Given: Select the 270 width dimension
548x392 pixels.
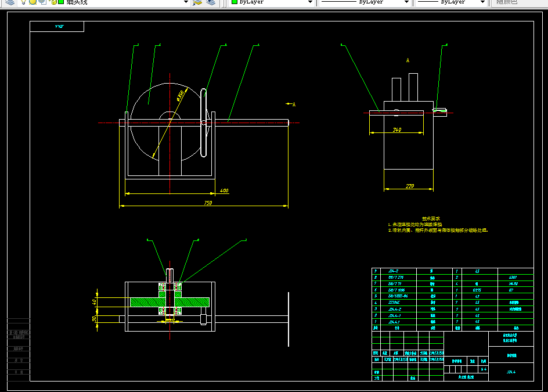Looking at the screenshot, I should pyautogui.click(x=410, y=186).
